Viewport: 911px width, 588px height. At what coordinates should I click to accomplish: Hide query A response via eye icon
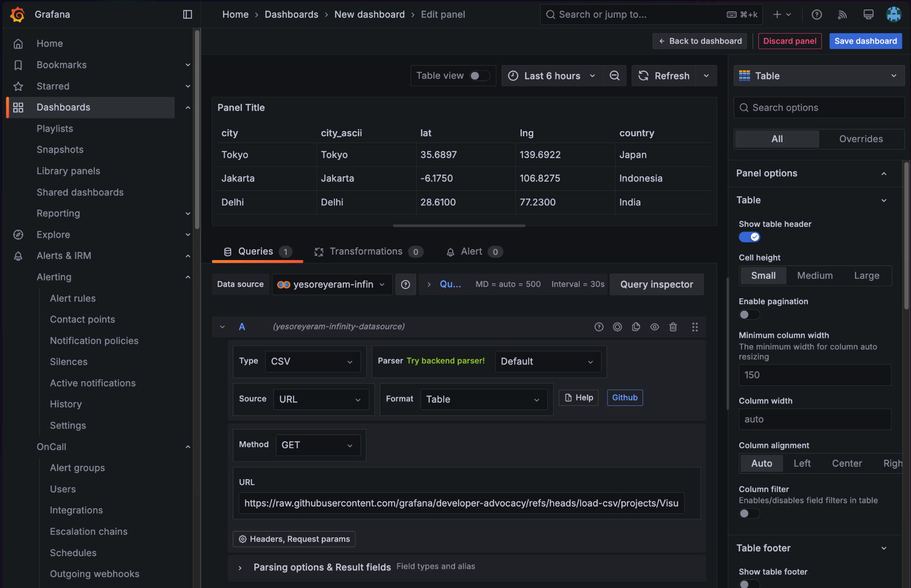654,327
